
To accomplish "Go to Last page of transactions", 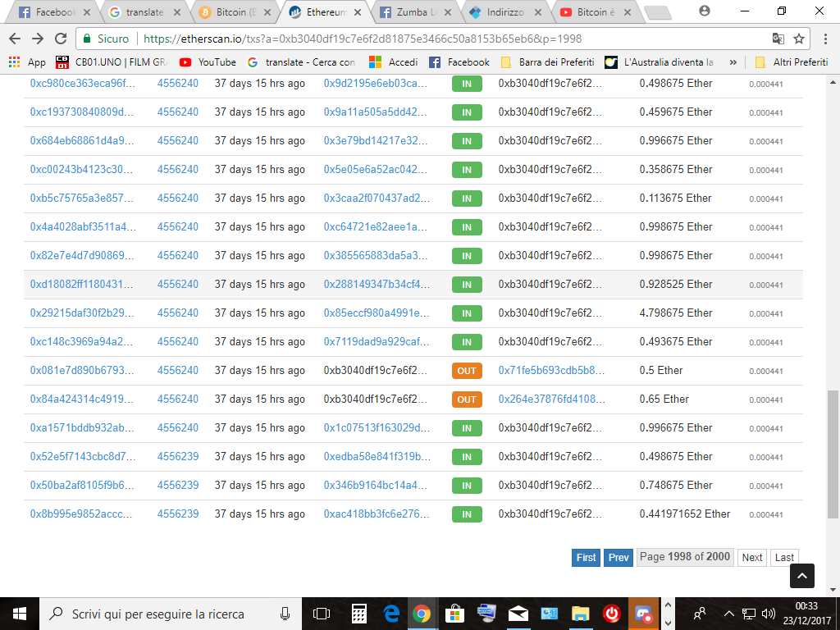I will (784, 558).
